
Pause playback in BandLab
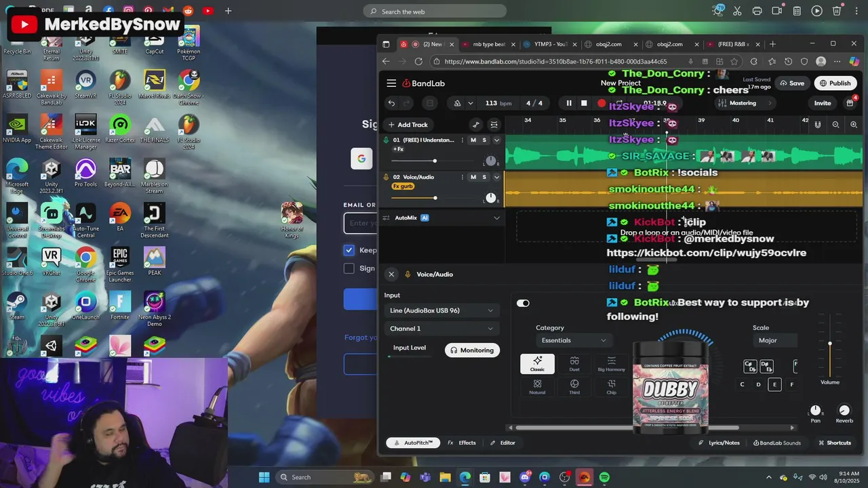pyautogui.click(x=569, y=103)
